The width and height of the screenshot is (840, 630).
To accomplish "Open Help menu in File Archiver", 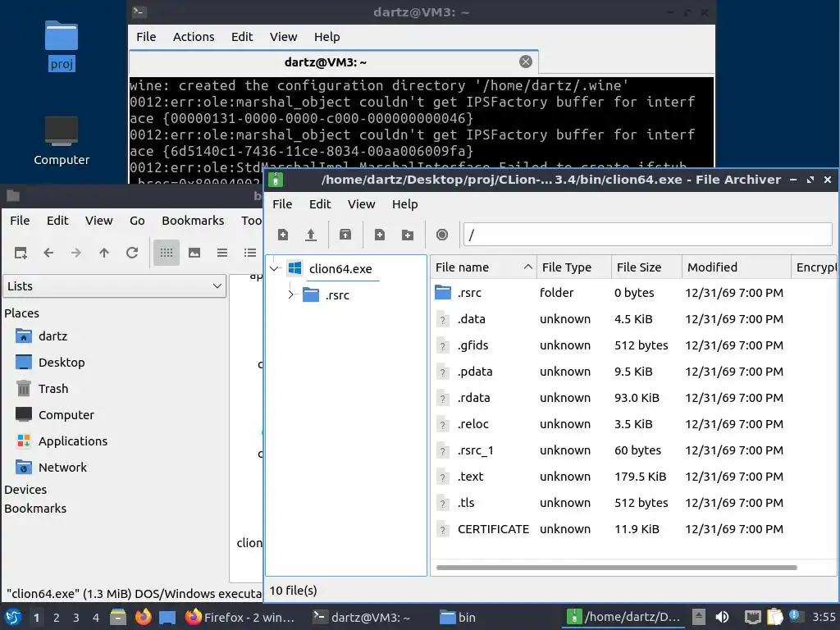I will click(x=404, y=204).
